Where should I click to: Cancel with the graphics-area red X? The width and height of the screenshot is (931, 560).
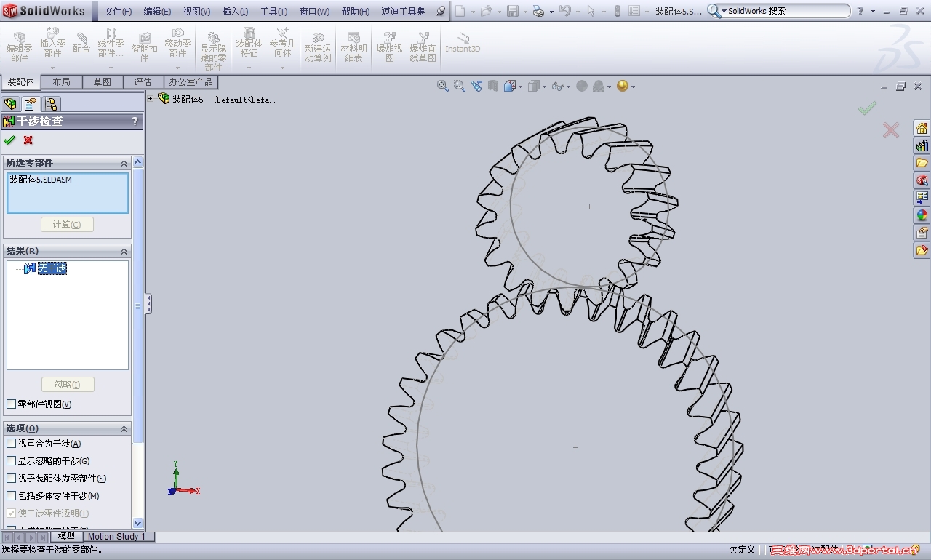coord(891,130)
